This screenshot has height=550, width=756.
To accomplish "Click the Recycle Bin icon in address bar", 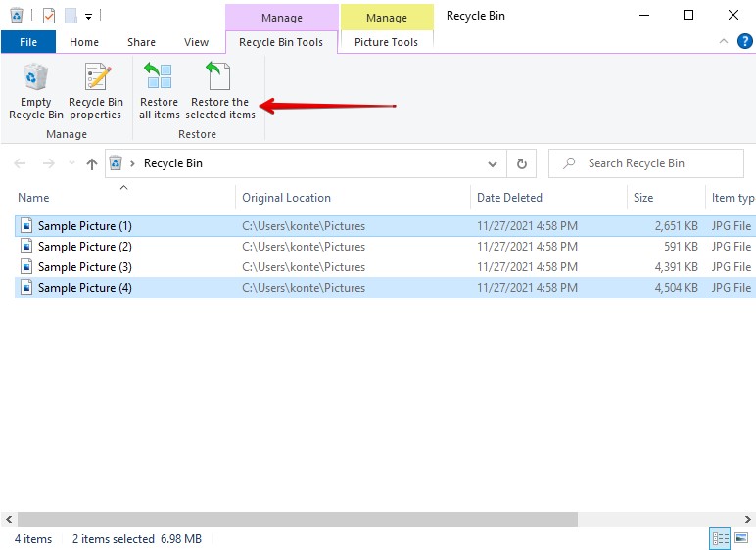I will [116, 163].
